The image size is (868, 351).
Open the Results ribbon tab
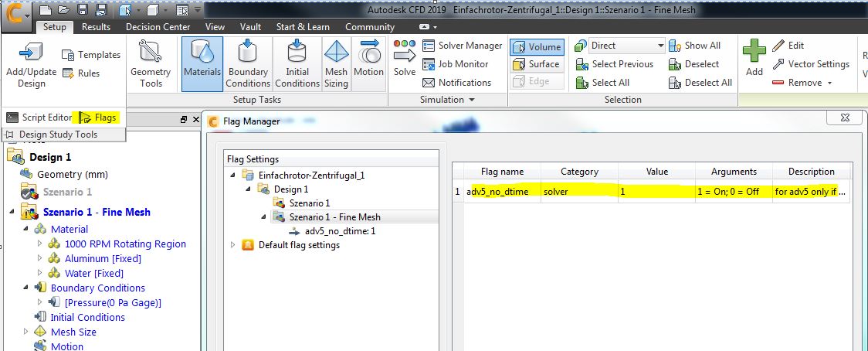(96, 26)
